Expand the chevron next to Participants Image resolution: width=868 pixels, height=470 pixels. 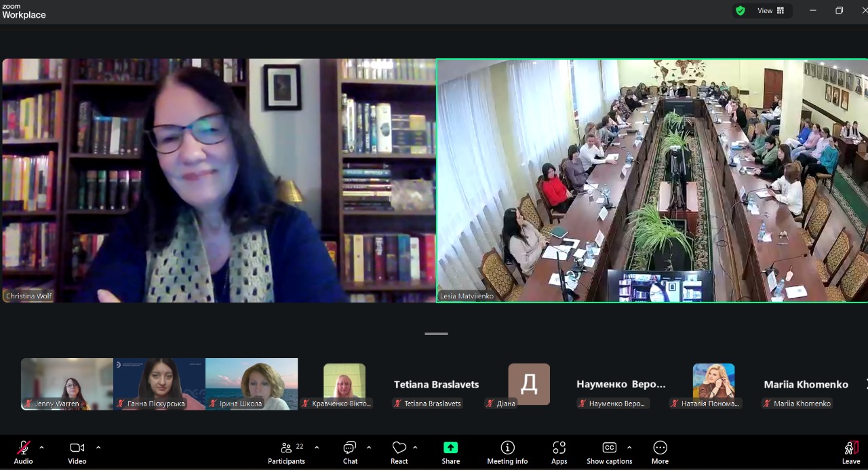click(x=317, y=448)
